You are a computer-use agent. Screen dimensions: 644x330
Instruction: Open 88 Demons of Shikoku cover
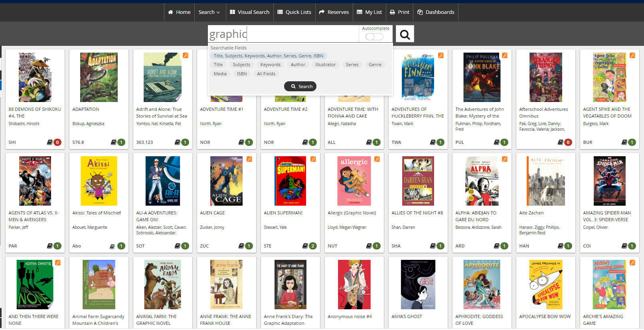(x=35, y=77)
